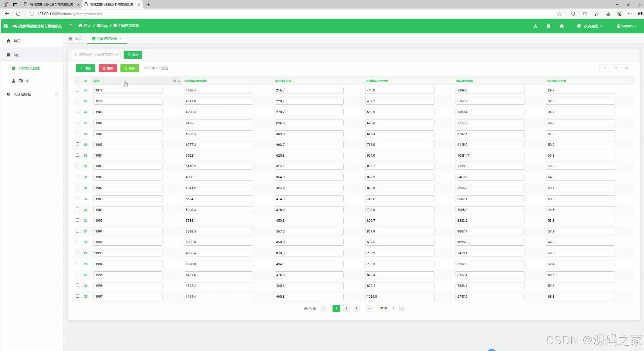The width and height of the screenshot is (644, 351).
Task: Check the select-all checkbox in table header
Action: [77, 80]
